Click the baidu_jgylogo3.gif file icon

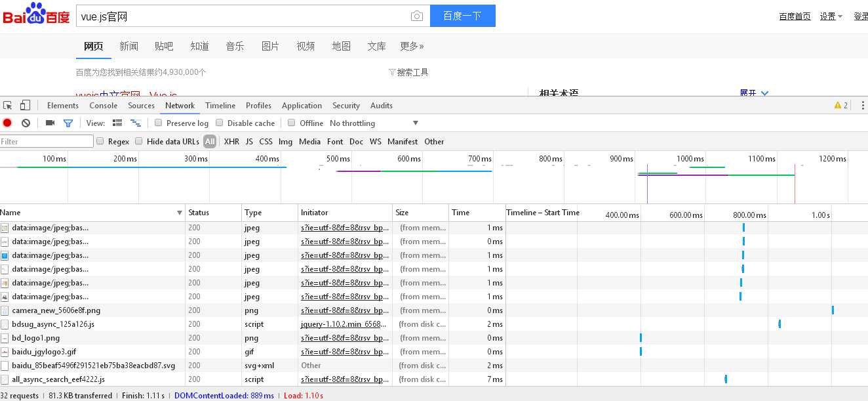click(5, 352)
